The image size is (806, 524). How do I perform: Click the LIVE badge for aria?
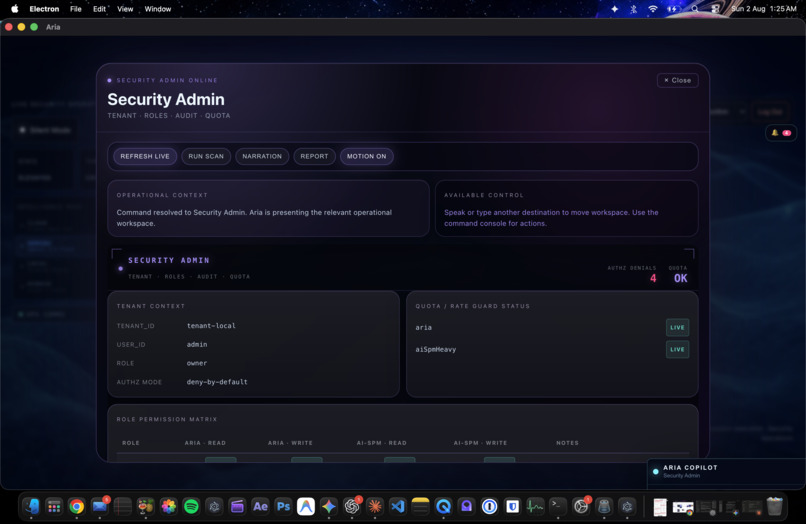tap(677, 328)
